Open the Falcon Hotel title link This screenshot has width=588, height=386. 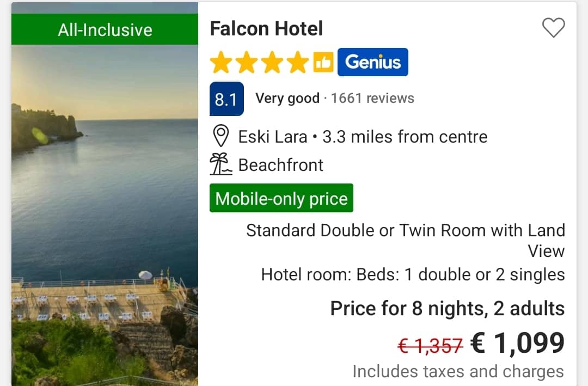click(x=266, y=28)
